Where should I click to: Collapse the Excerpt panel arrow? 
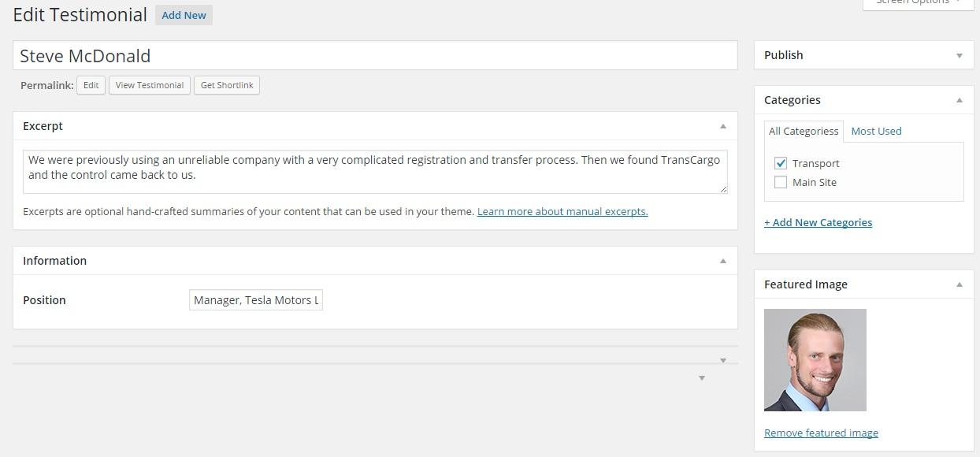click(x=722, y=126)
